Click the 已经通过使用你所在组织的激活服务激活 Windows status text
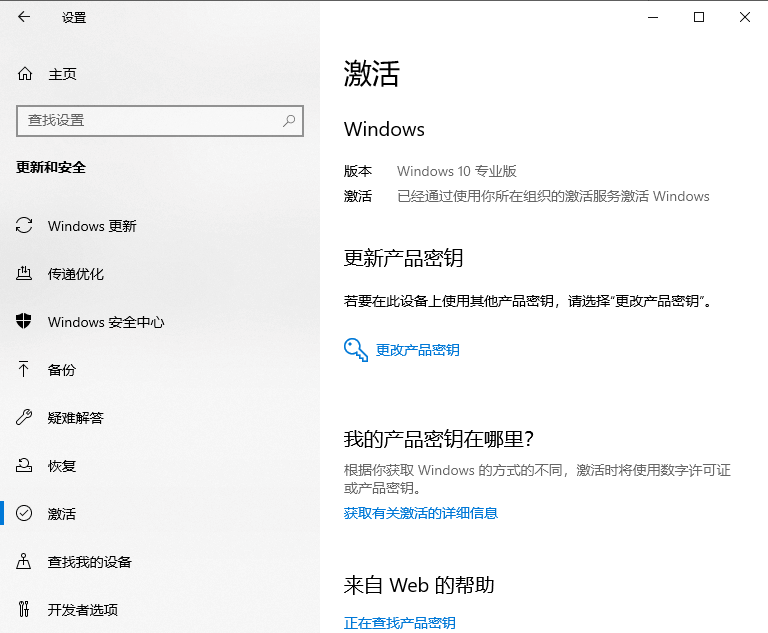 tap(553, 196)
